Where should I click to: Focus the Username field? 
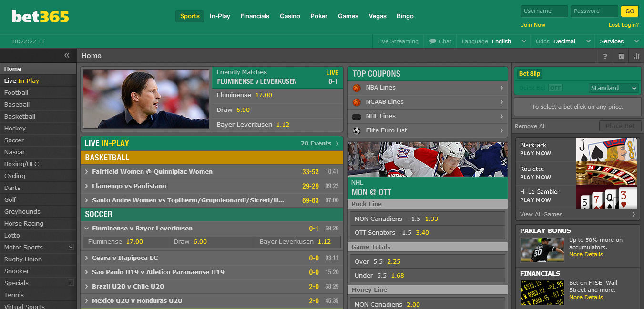tap(544, 11)
